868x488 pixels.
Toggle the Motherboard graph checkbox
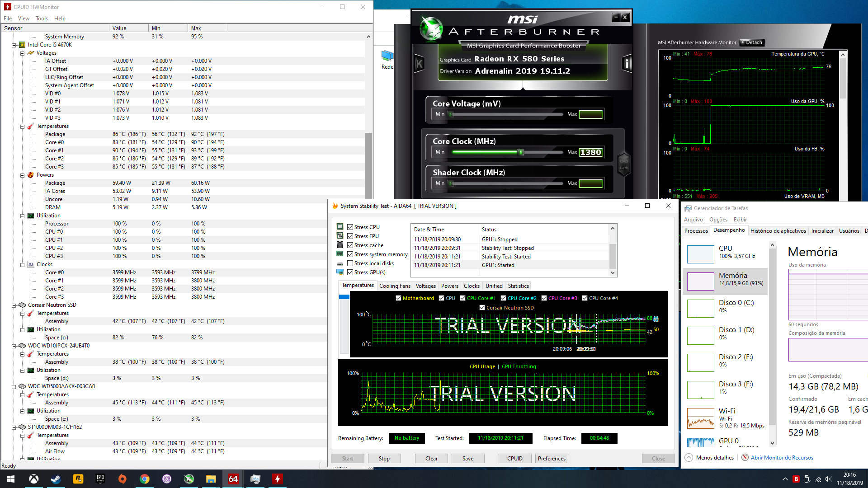click(x=398, y=298)
